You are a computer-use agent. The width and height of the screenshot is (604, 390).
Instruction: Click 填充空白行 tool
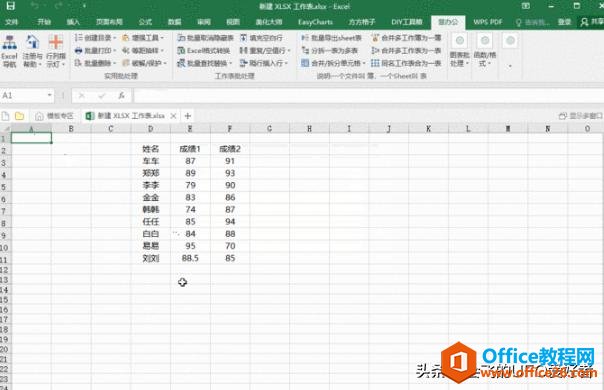point(261,38)
